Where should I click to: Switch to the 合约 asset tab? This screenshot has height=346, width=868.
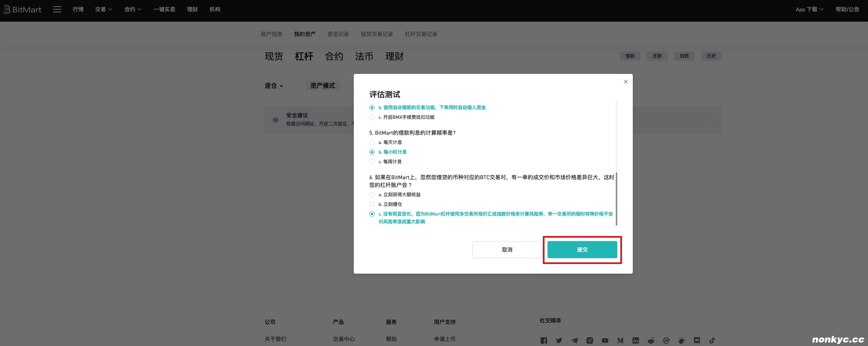[334, 57]
